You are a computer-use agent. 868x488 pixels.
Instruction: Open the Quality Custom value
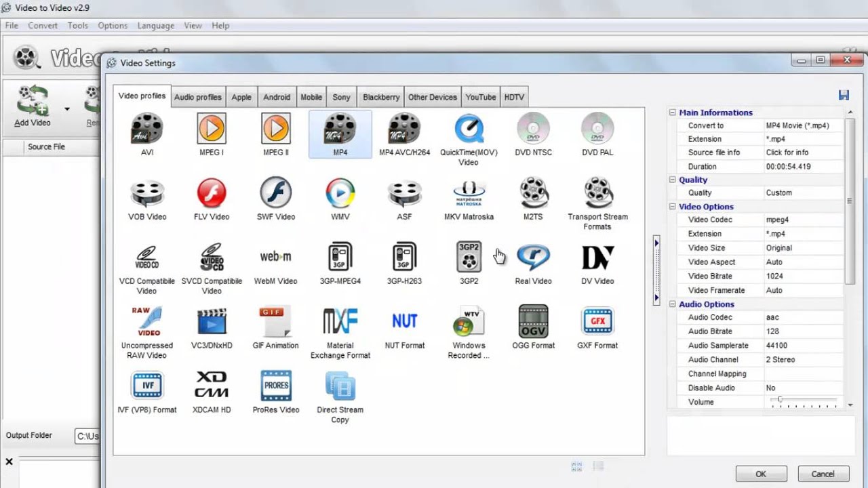tap(804, 192)
